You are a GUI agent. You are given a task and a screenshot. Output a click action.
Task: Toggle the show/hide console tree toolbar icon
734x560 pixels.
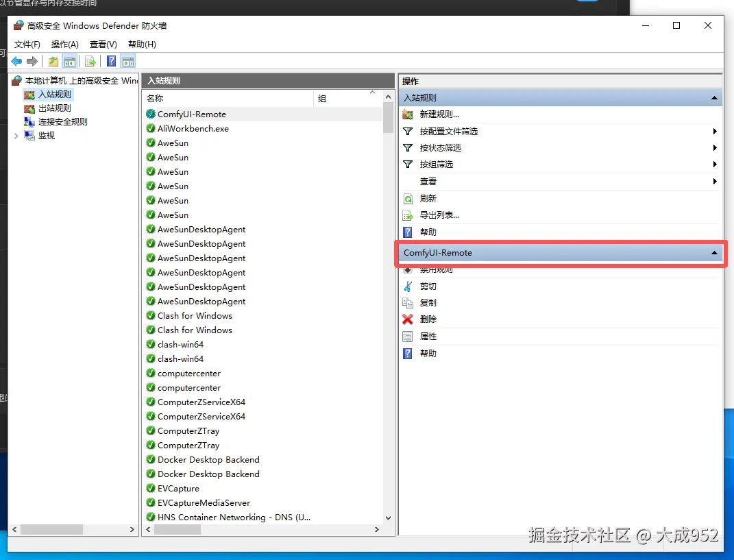pyautogui.click(x=70, y=61)
